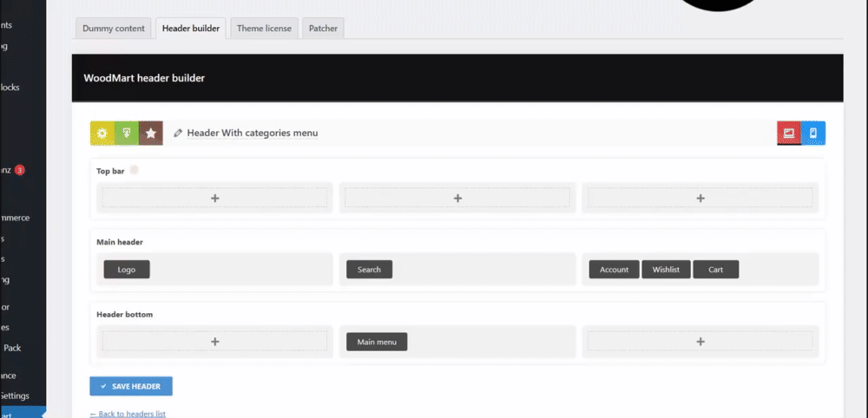Open the Dummy content tab
Screen dimensions: 868x418
(114, 29)
